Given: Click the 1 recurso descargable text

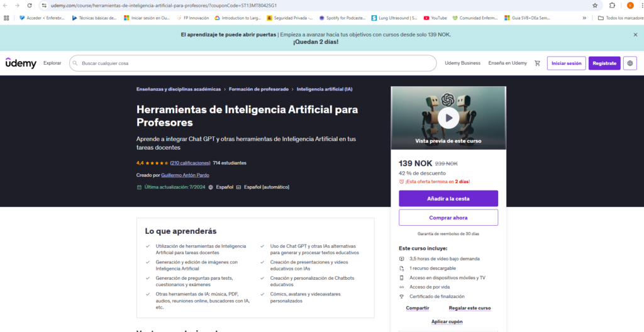Looking at the screenshot, I should [433, 268].
